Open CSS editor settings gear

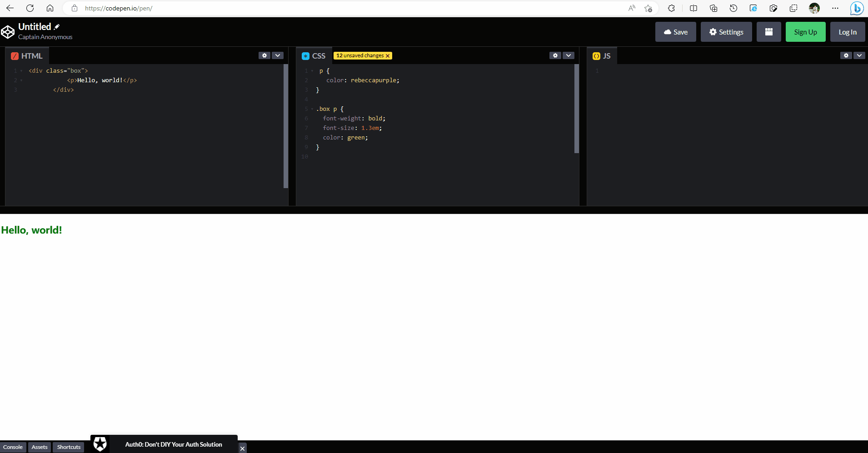click(x=555, y=55)
